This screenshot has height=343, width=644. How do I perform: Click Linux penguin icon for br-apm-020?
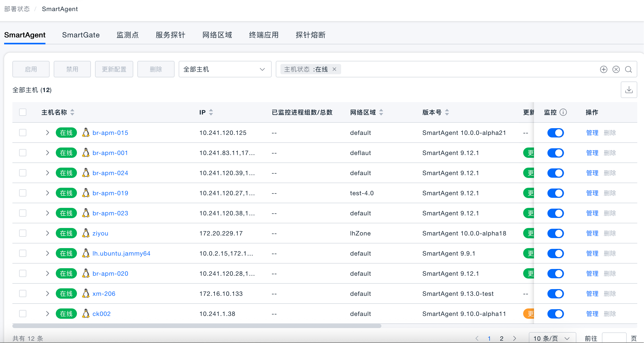[x=85, y=273]
